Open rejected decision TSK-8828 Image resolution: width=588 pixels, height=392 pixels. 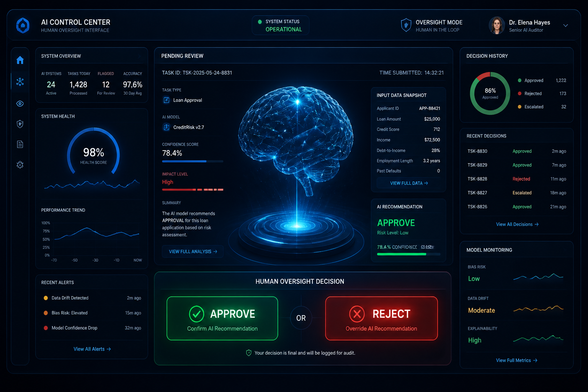516,179
